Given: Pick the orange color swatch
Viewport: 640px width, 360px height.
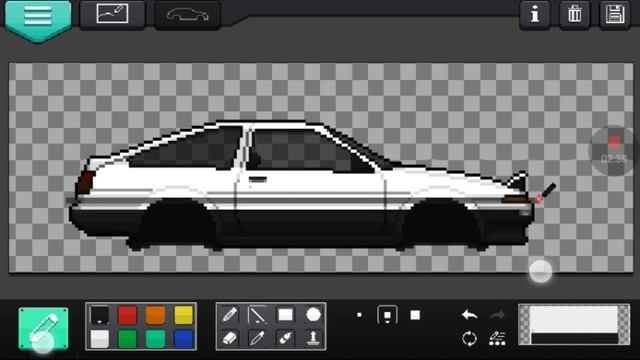Looking at the screenshot, I should pos(156,315).
